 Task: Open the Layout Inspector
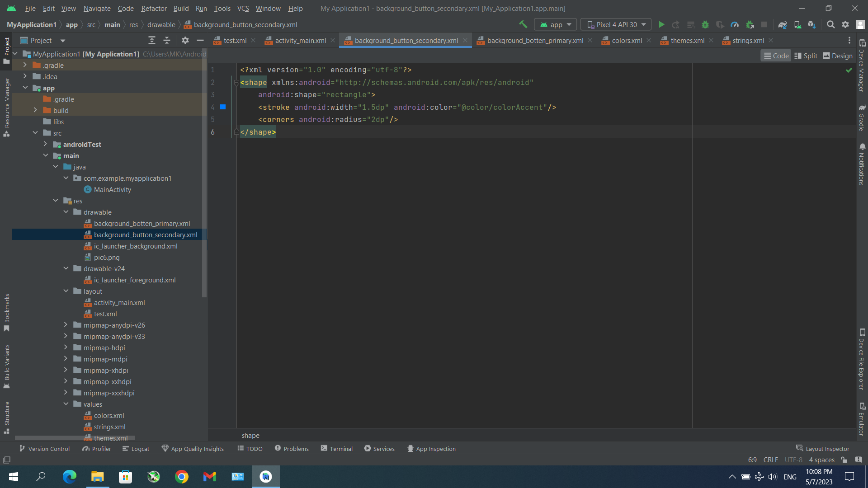coord(823,449)
